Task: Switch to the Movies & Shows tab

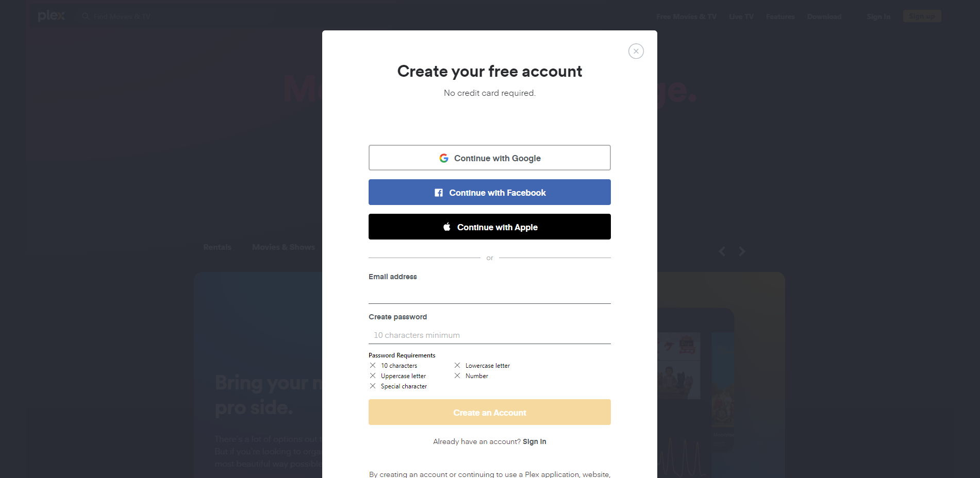Action: (284, 247)
